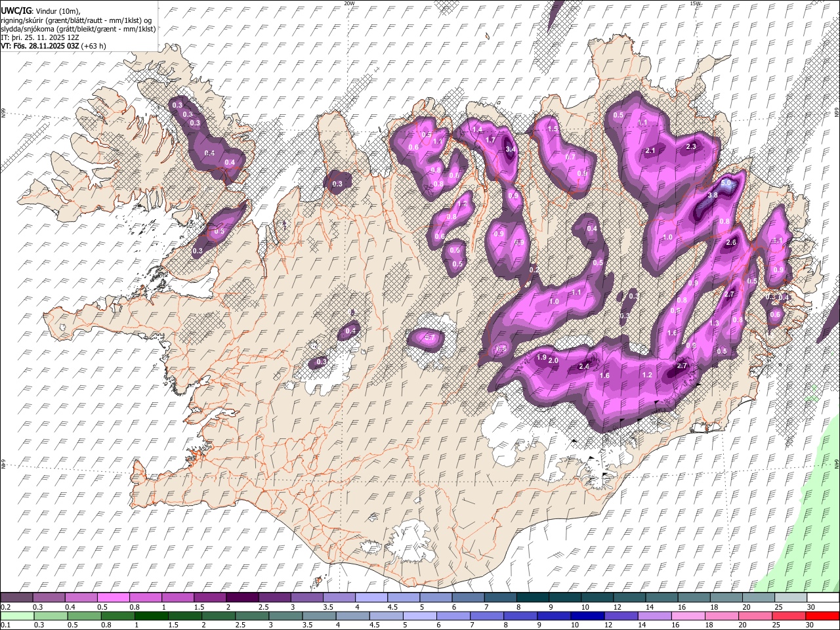
Task: Click the 15W longitude label
Action: tap(695, 3)
